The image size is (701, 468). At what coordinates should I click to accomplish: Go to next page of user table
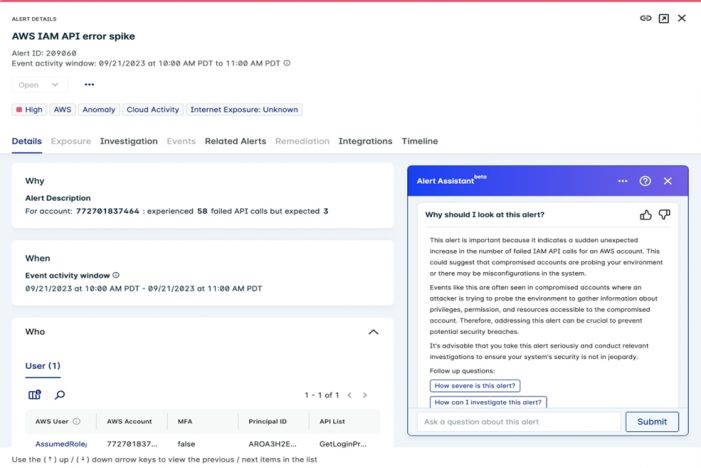click(x=365, y=395)
